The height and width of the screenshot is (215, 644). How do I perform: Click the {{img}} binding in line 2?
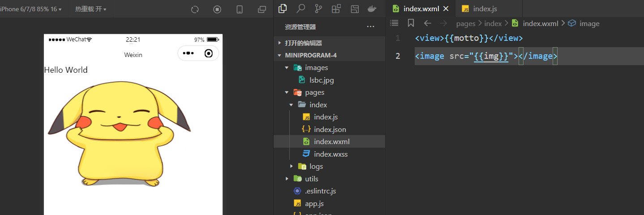point(491,57)
